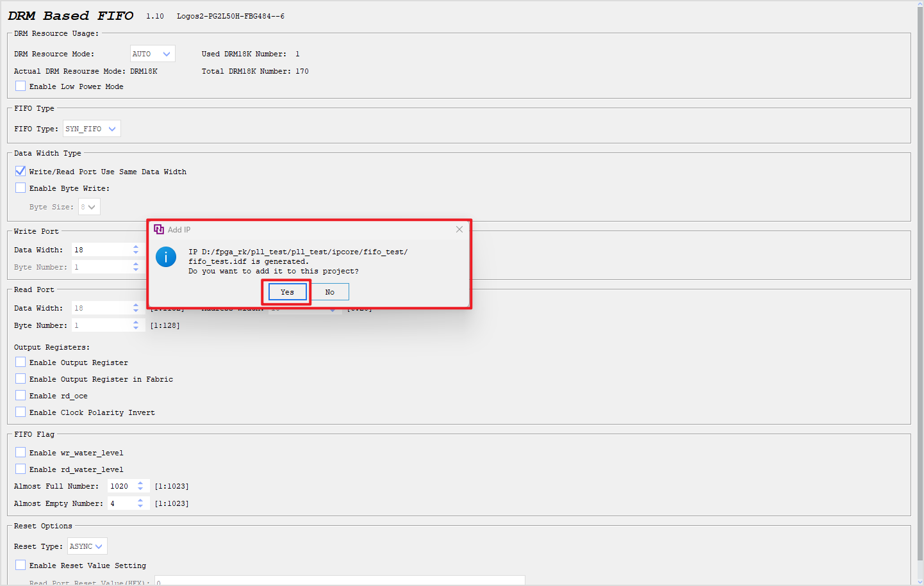Enable Output Register in Fabric
The image size is (924, 586).
[20, 378]
